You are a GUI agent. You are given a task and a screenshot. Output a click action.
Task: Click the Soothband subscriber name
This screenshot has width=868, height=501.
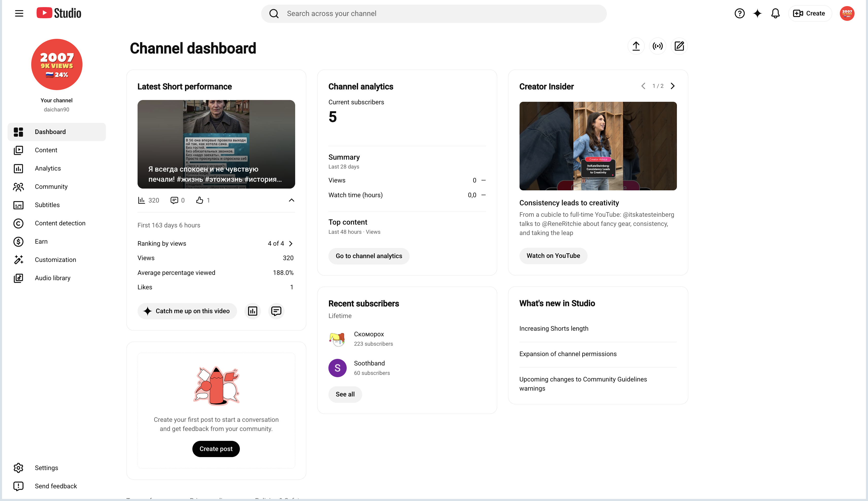point(369,363)
